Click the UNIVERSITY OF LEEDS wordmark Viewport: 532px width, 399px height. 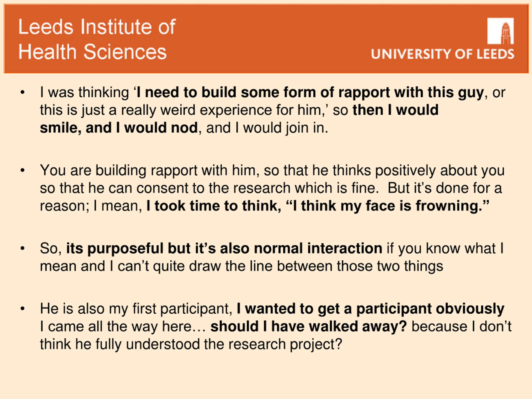(x=442, y=54)
